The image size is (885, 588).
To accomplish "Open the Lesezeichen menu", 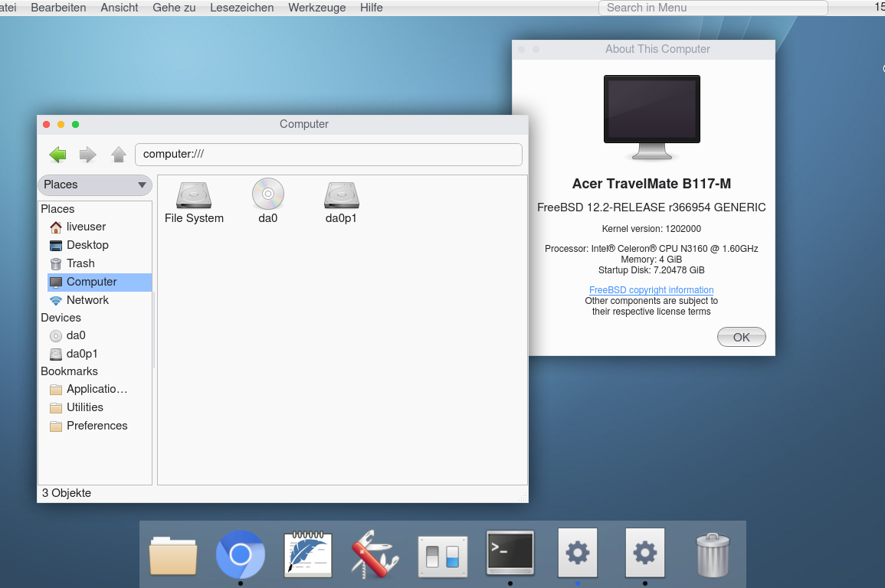I will 242,8.
